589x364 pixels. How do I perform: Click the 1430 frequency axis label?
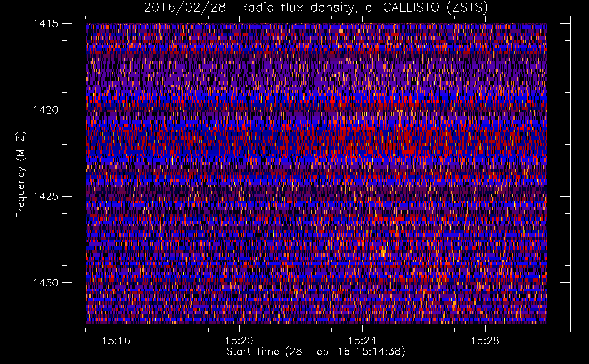pos(46,283)
